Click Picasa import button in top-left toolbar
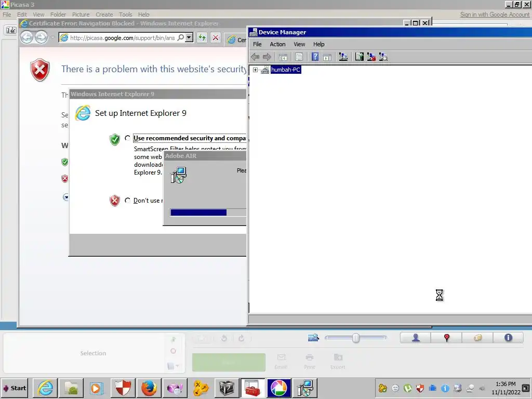The height and width of the screenshot is (399, 532). click(11, 30)
